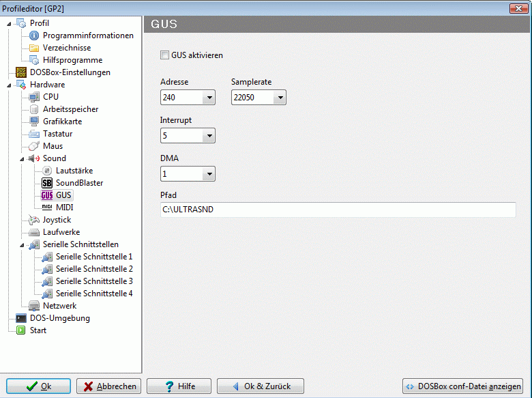Screen dimensions: 532x398
Task: Select the Netzwerk label in the tree
Action: pos(60,306)
